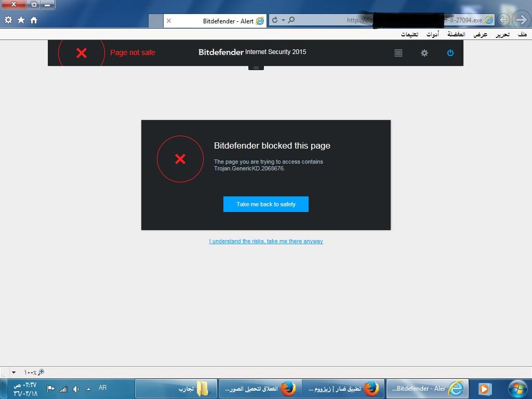The height and width of the screenshot is (399, 532).
Task: Open a new blank tab
Action: (x=156, y=21)
